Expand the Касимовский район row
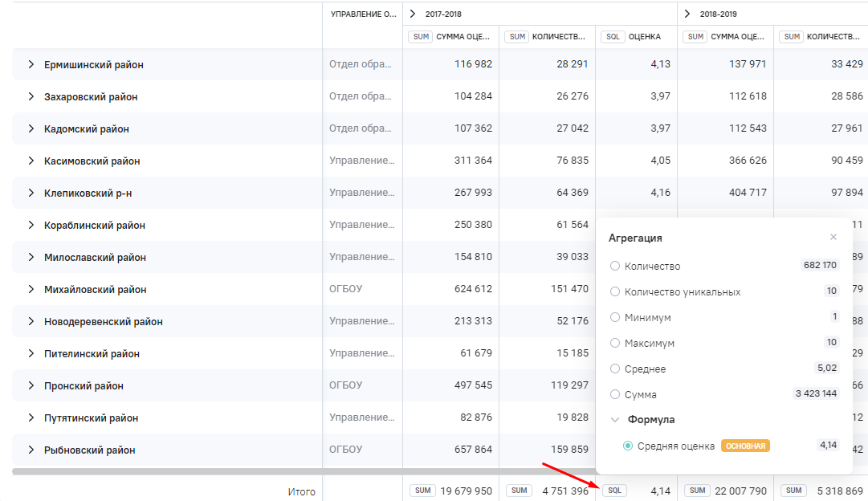 [31, 161]
